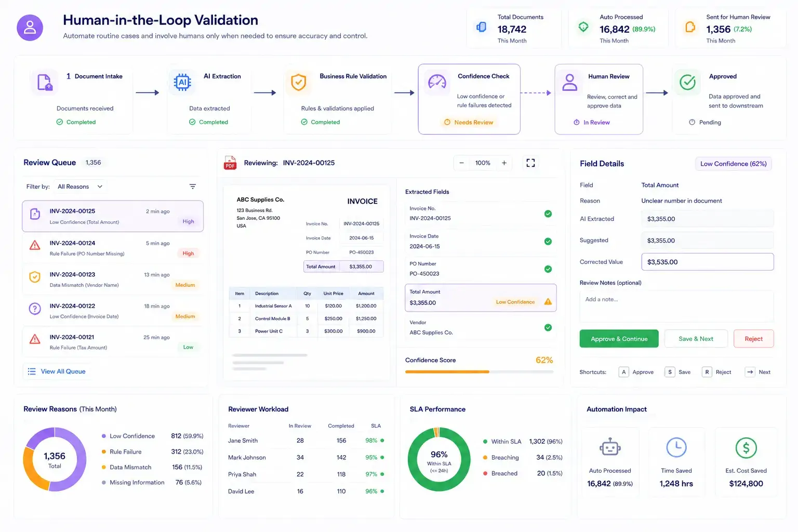Select the AI Extraction chip icon
This screenshot has width=798, height=532.
click(182, 82)
